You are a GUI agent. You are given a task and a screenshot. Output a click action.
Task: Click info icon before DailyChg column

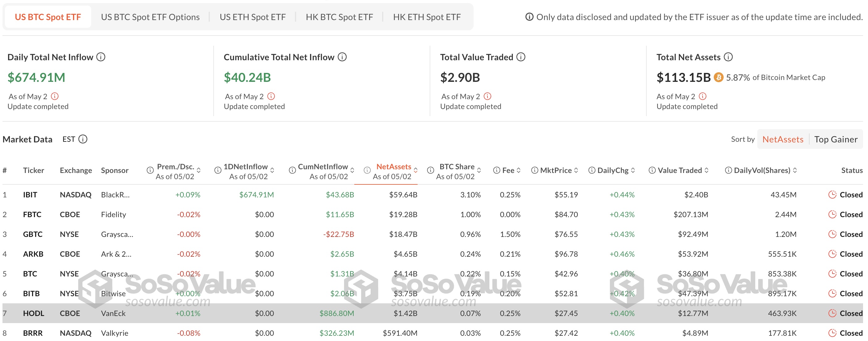(592, 170)
